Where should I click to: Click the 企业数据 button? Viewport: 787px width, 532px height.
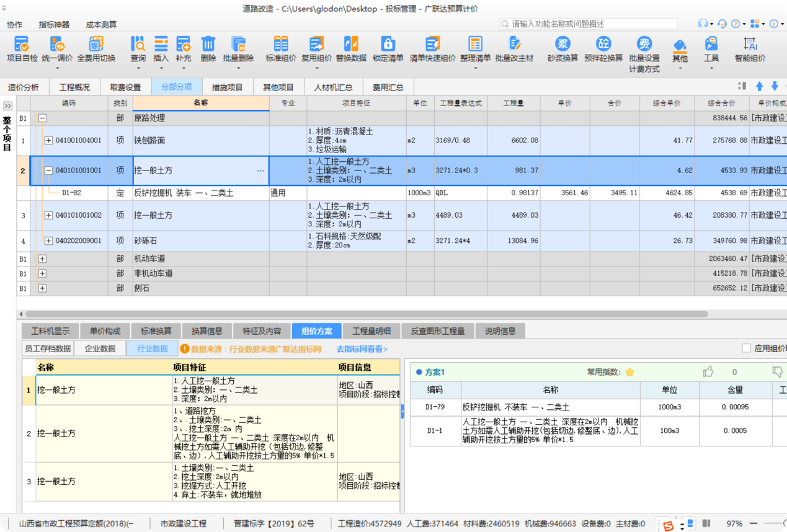[100, 348]
